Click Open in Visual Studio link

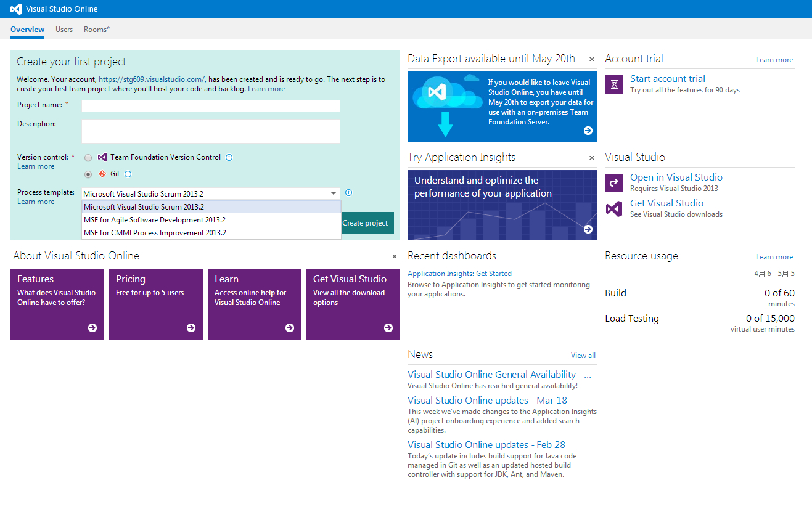click(x=676, y=177)
